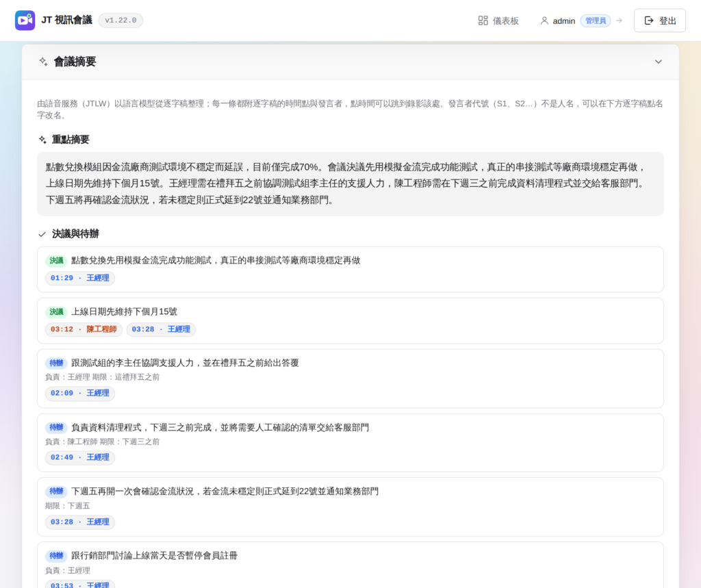Viewport: 701px width, 588px height.
Task: Click the 決議與待辦 section heading
Action: click(x=75, y=234)
